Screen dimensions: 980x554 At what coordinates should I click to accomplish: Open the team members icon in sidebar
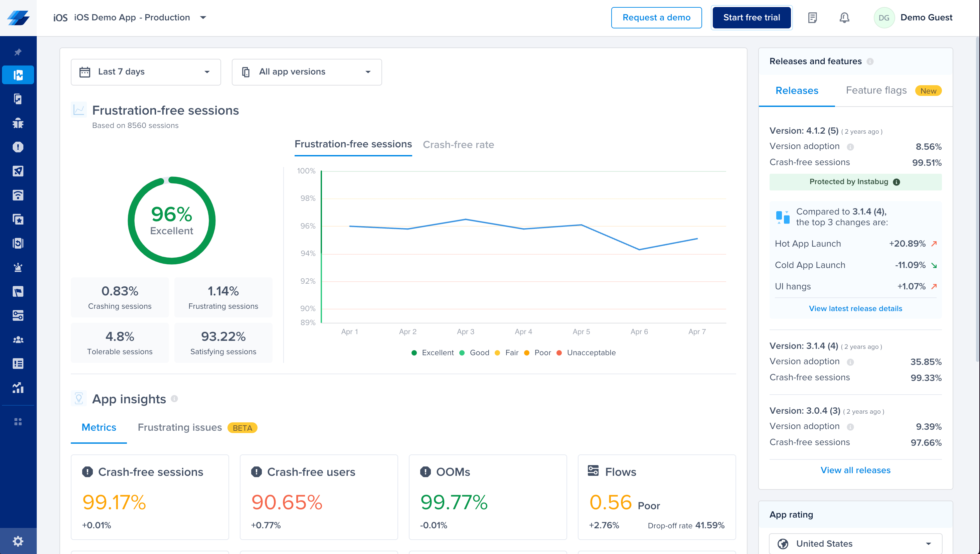point(18,340)
